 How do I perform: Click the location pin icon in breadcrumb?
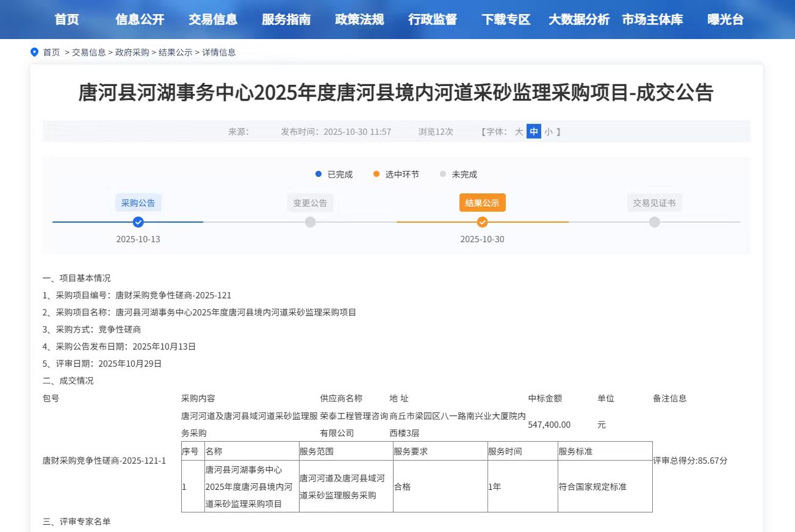coord(35,52)
